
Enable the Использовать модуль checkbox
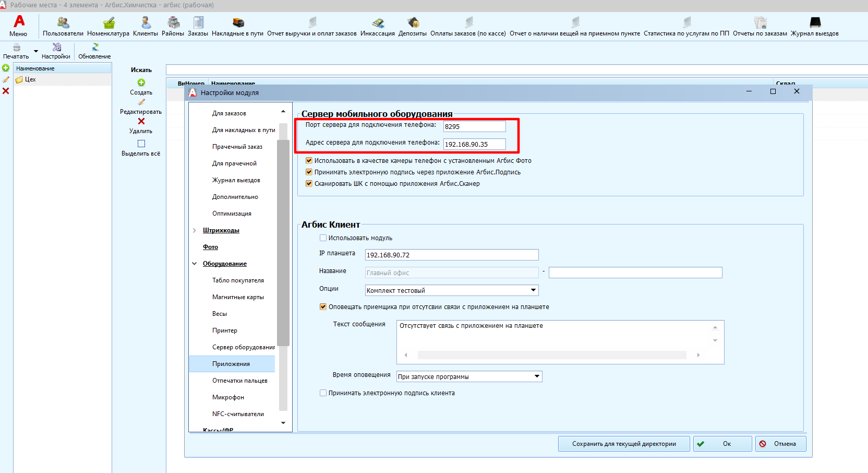click(x=323, y=238)
